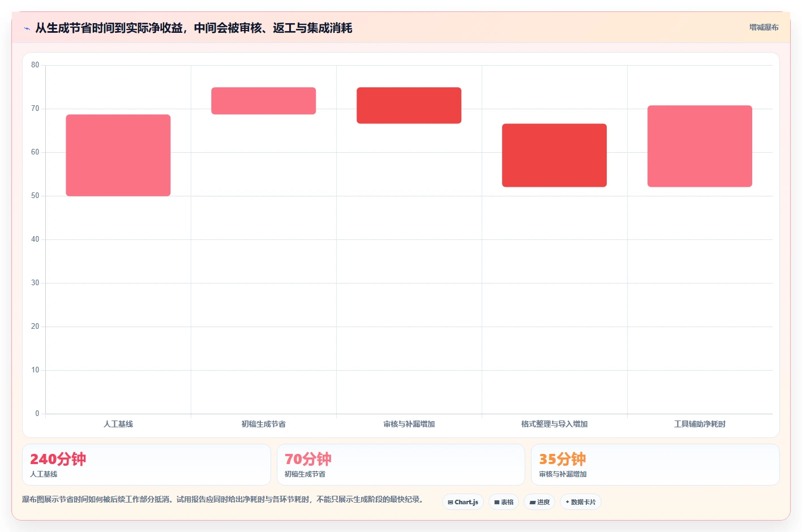The width and height of the screenshot is (802, 532).
Task: Click the 35分钟 data card value
Action: click(x=563, y=459)
